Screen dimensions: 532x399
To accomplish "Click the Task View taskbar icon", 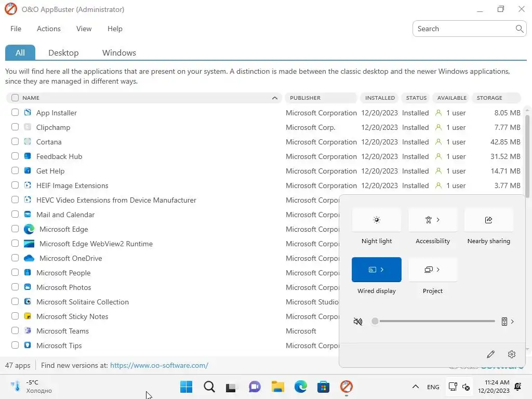I will point(232,387).
